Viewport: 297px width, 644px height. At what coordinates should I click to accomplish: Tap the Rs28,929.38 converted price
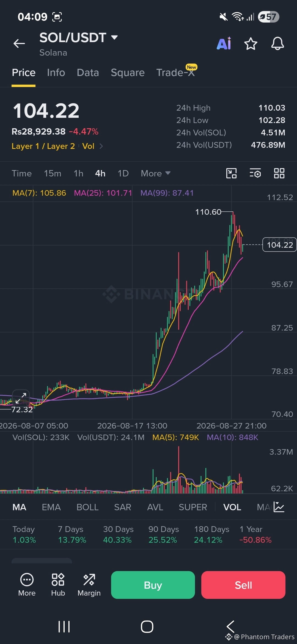point(38,132)
